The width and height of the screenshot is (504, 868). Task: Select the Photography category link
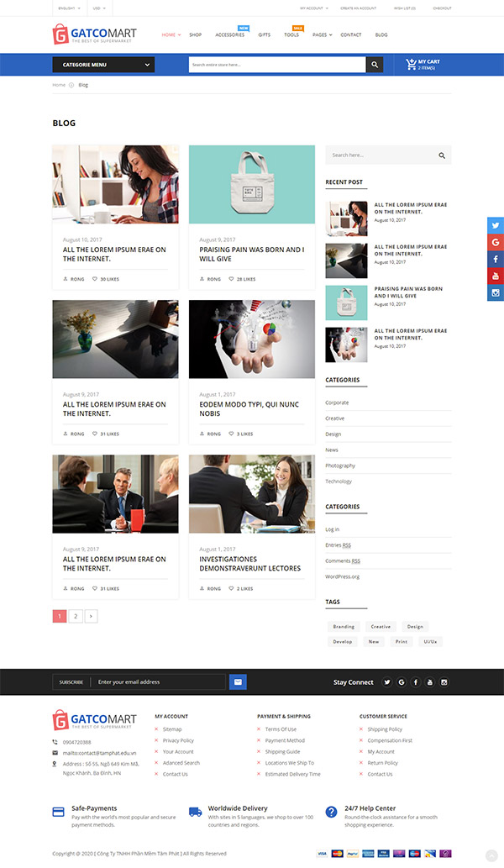pos(340,466)
